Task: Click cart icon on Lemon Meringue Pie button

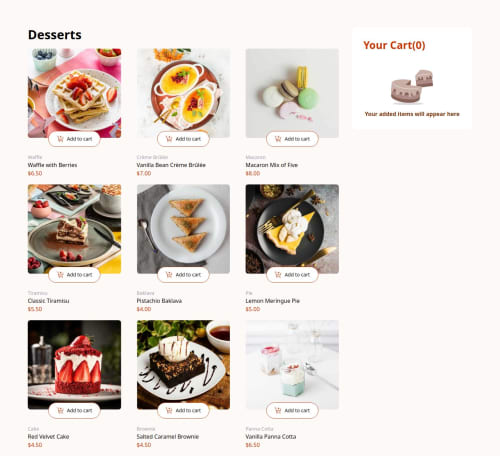Action: (278, 275)
